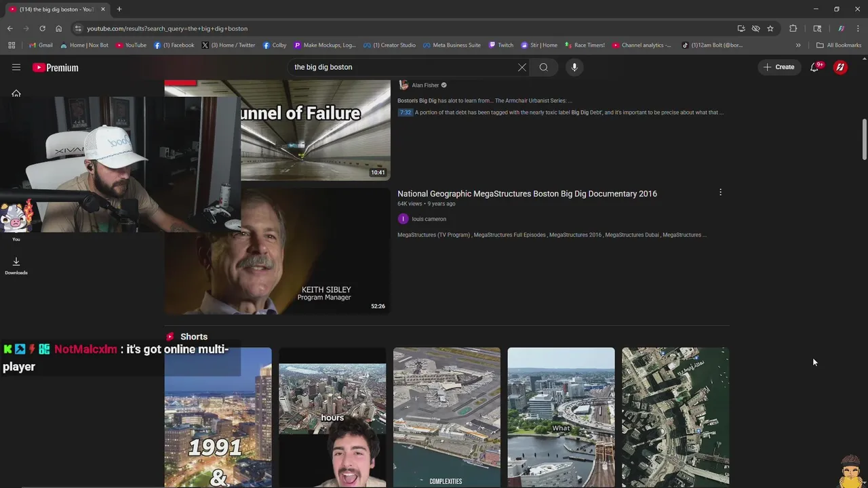The image size is (868, 488).
Task: Open the browser extensions puzzle icon
Action: coord(793,28)
